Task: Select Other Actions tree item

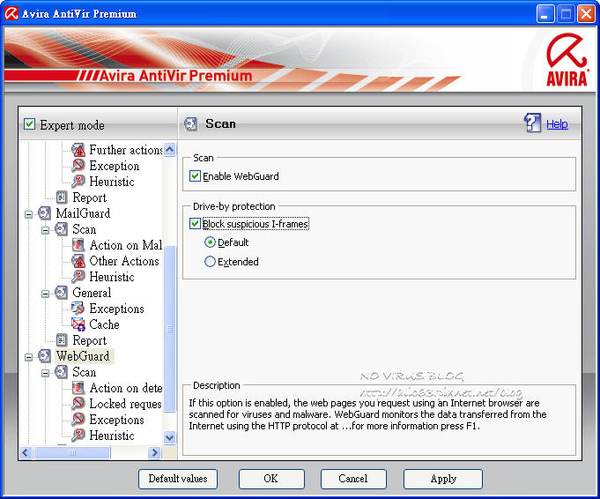Action: (124, 261)
